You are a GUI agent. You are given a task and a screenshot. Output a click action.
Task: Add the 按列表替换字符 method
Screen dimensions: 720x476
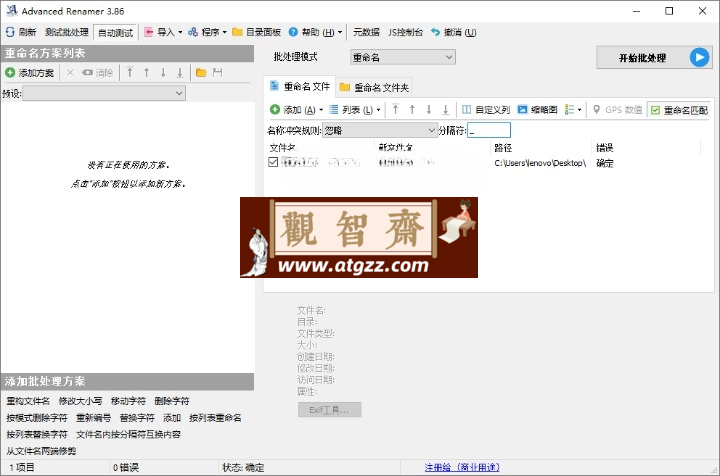[x=37, y=434]
